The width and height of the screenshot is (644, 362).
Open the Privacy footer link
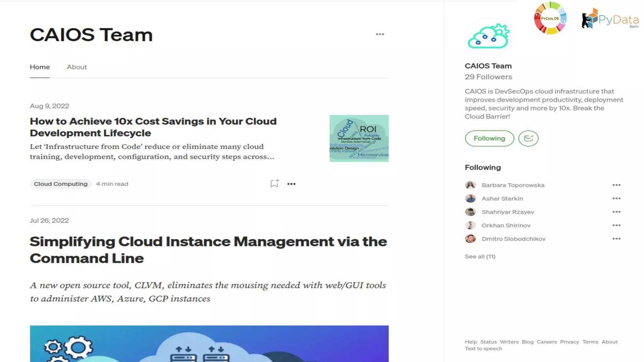(x=569, y=342)
